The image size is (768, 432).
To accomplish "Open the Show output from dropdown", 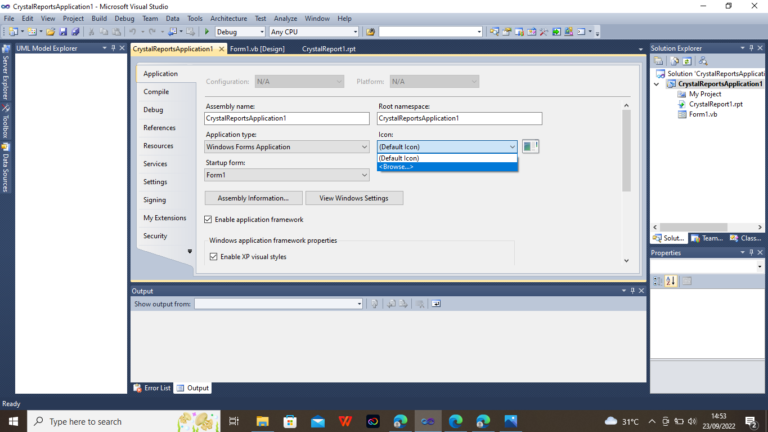I will coord(278,304).
